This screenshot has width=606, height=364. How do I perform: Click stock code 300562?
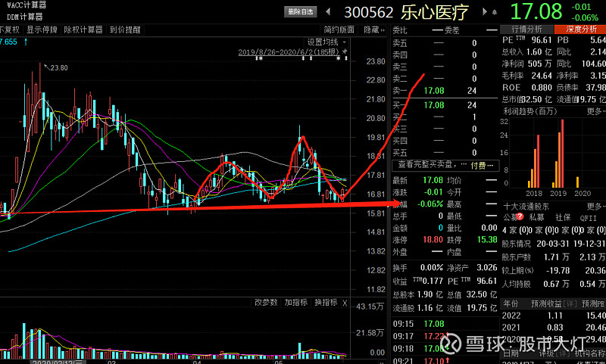pyautogui.click(x=369, y=12)
